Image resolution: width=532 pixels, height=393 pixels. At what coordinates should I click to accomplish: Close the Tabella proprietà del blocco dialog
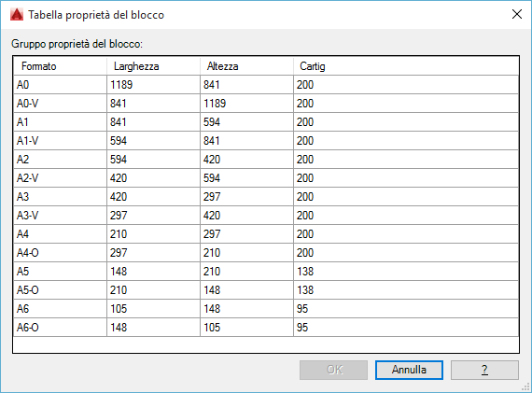pos(517,14)
